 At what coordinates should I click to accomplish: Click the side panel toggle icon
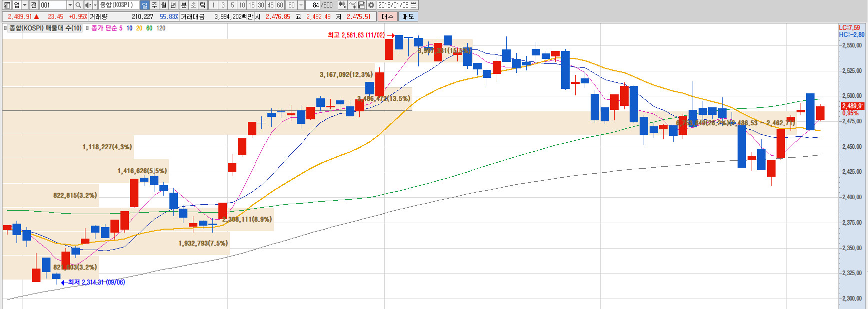point(7,5)
